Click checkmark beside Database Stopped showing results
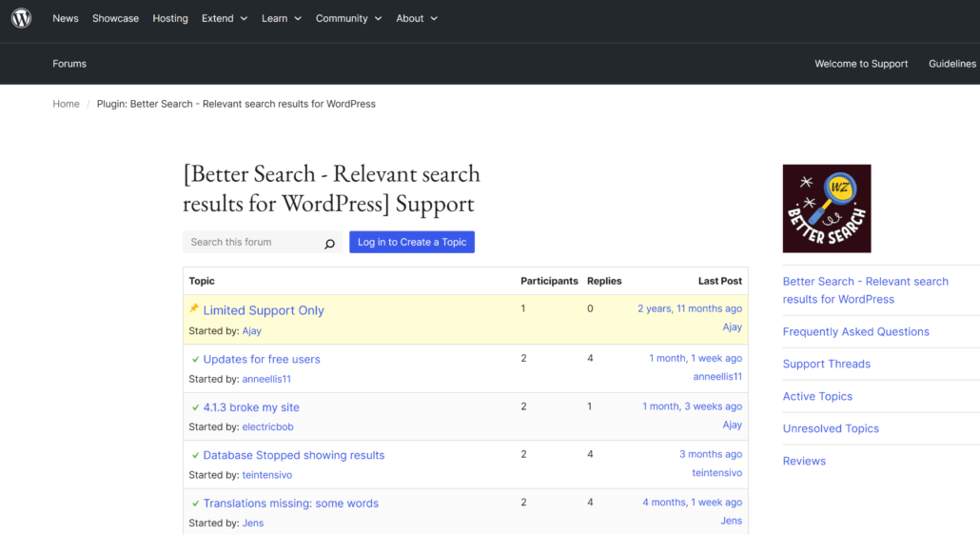This screenshot has height=535, width=980. coord(195,456)
